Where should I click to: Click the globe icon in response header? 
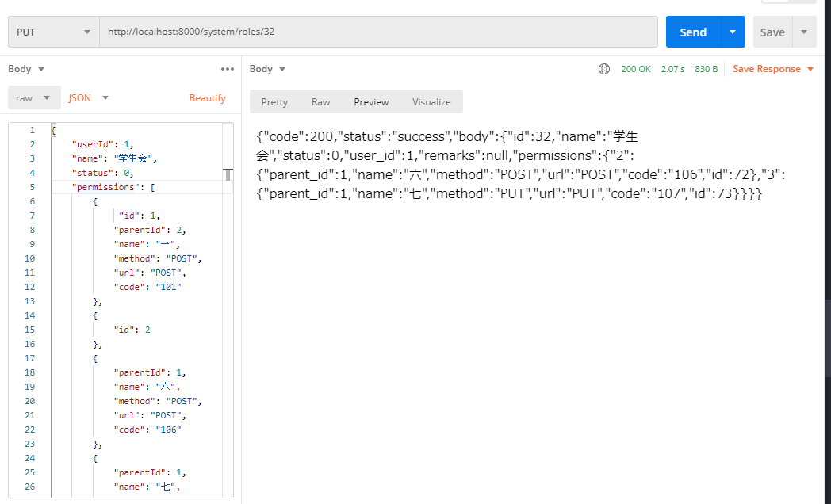pos(603,69)
